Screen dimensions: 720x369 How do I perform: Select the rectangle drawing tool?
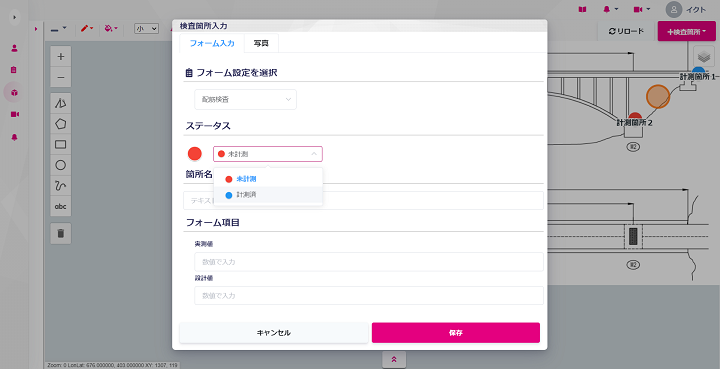pos(61,145)
